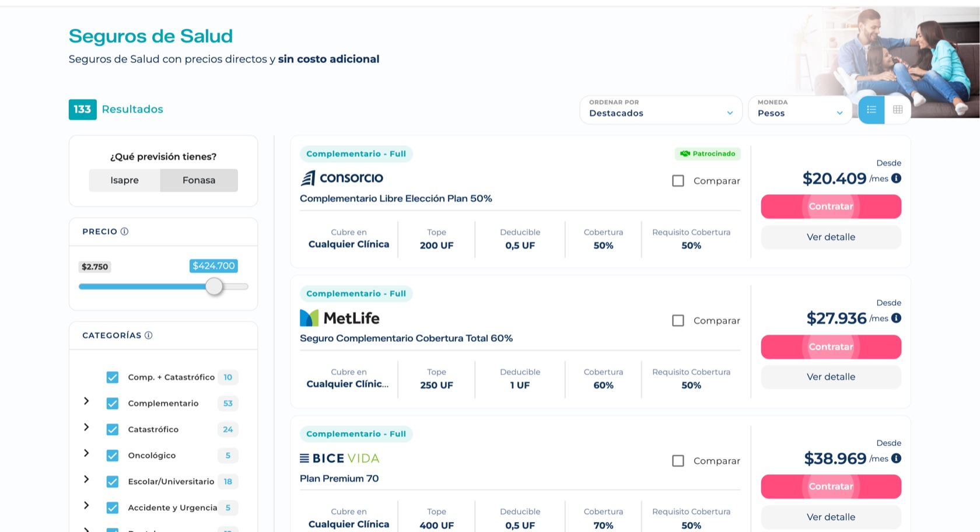980x532 pixels.
Task: Click the $2.750 min price label
Action: pos(95,267)
